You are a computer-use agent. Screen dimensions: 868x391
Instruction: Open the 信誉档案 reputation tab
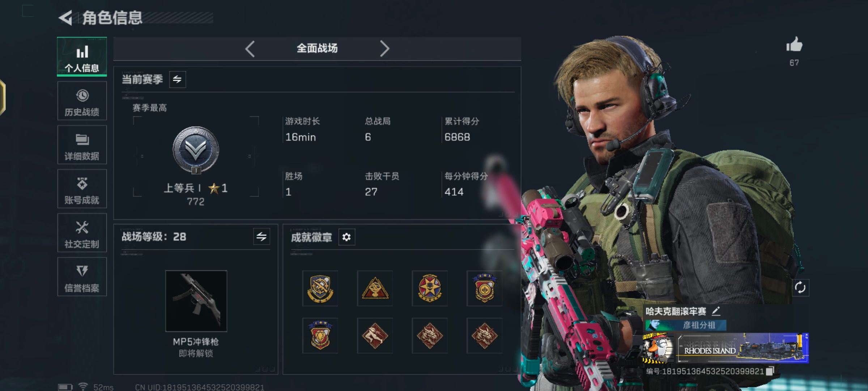tap(82, 277)
